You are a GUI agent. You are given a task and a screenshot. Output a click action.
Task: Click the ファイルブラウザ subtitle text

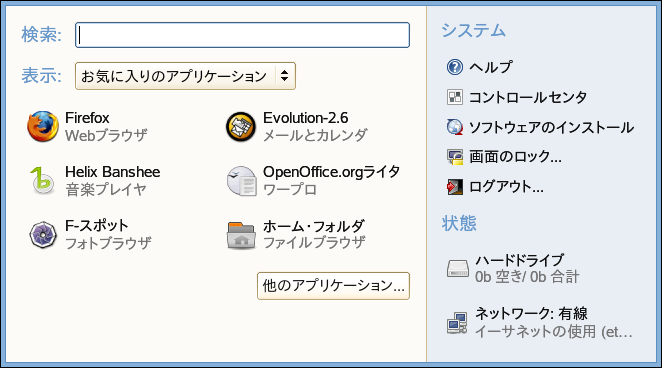(314, 243)
